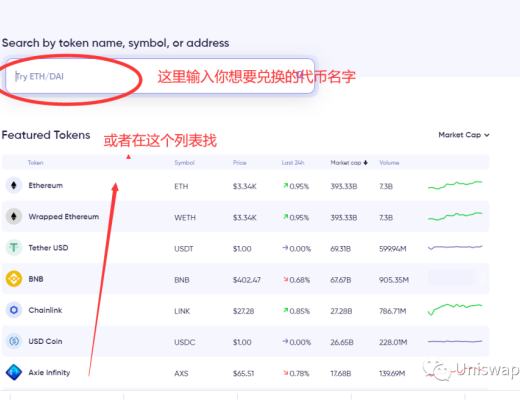520x400 pixels.
Task: Click the token search input field
Action: [x=160, y=76]
